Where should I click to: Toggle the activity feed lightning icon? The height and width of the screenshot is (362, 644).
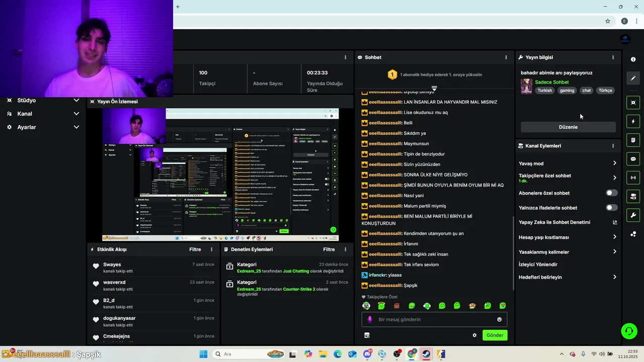click(x=633, y=121)
